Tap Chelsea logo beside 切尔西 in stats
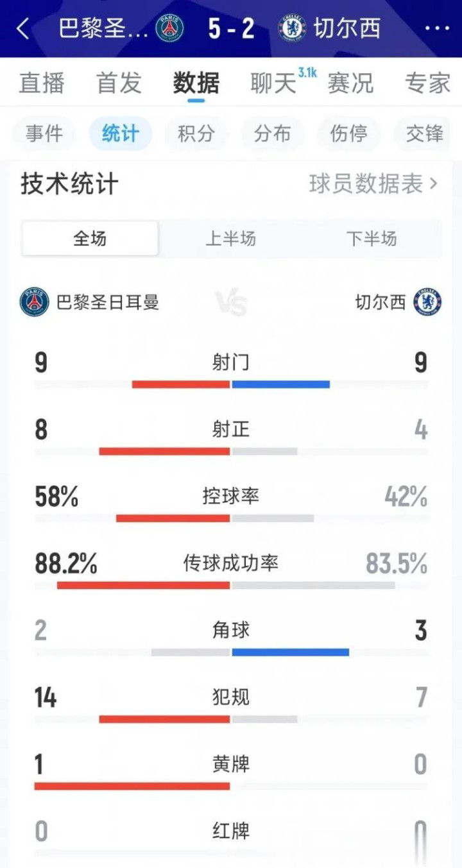Screen dimensions: 462x868 [427, 302]
